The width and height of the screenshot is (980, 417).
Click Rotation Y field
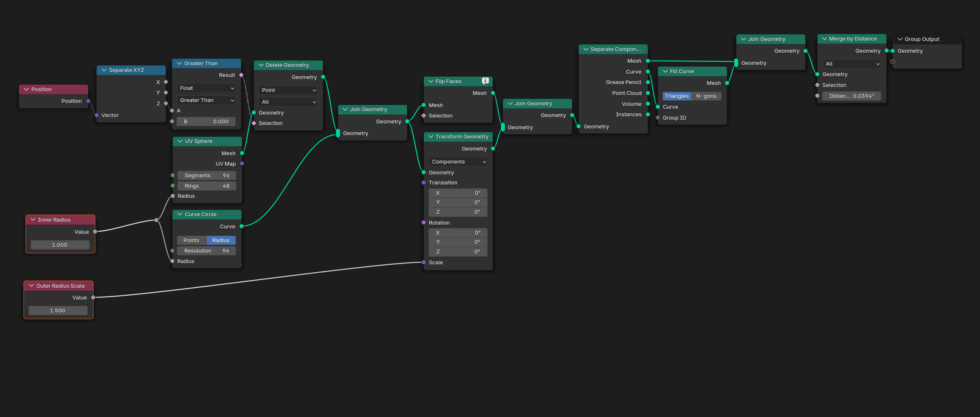coord(458,242)
